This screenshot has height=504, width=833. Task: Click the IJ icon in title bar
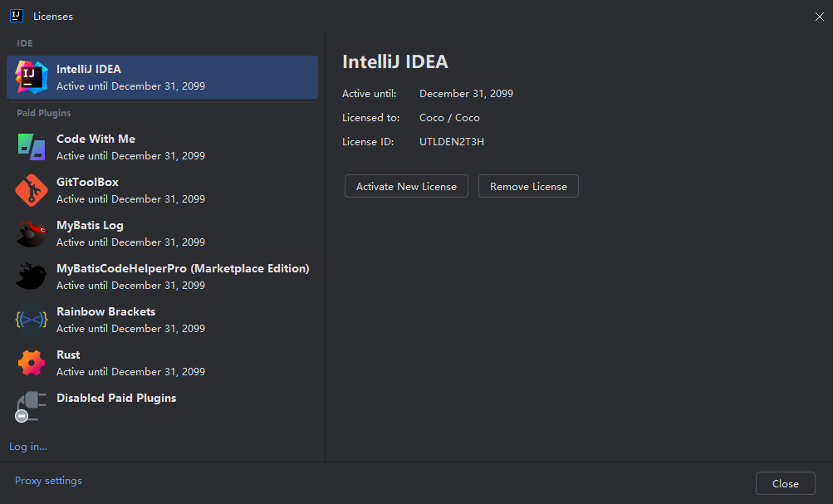tap(17, 16)
